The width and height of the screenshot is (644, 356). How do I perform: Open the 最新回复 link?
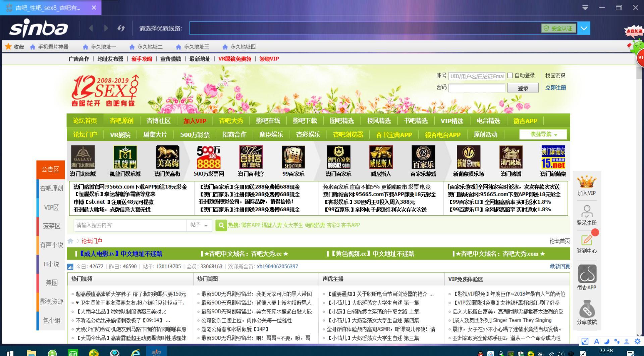559,266
